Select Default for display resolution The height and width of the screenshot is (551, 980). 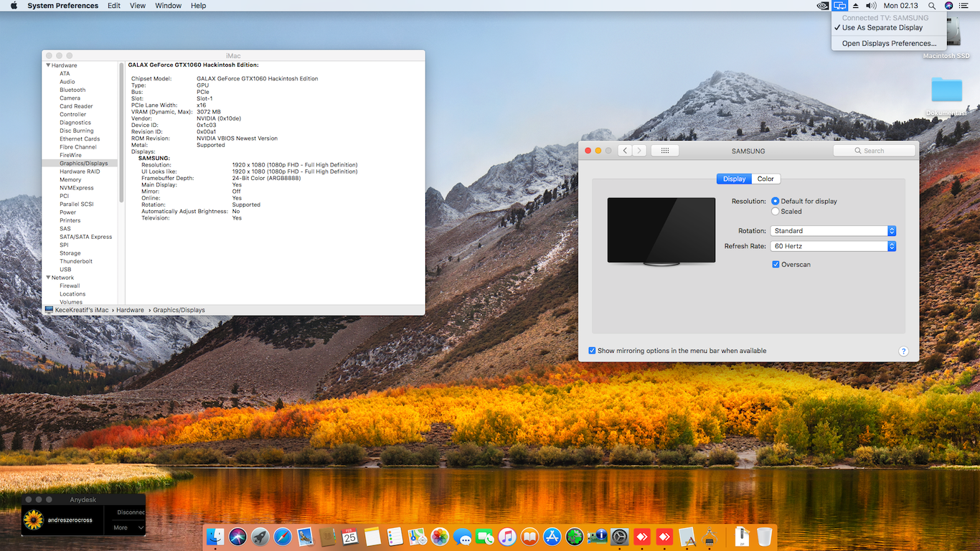tap(776, 202)
